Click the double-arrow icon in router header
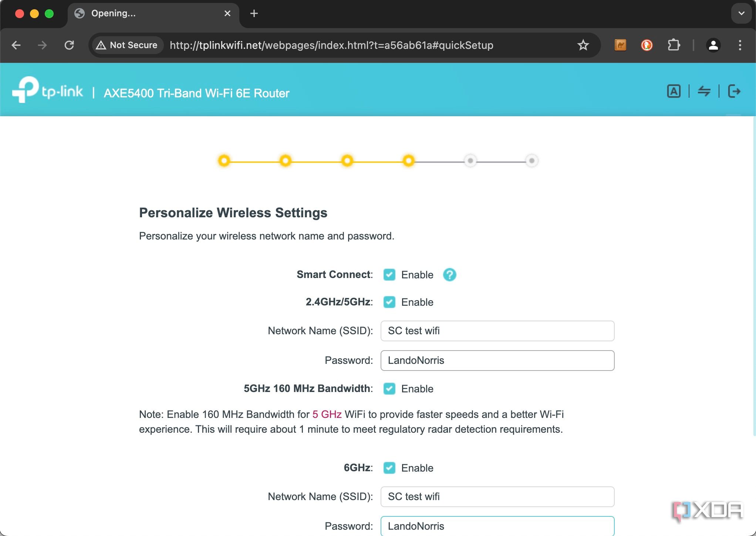This screenshot has width=756, height=536. (704, 91)
